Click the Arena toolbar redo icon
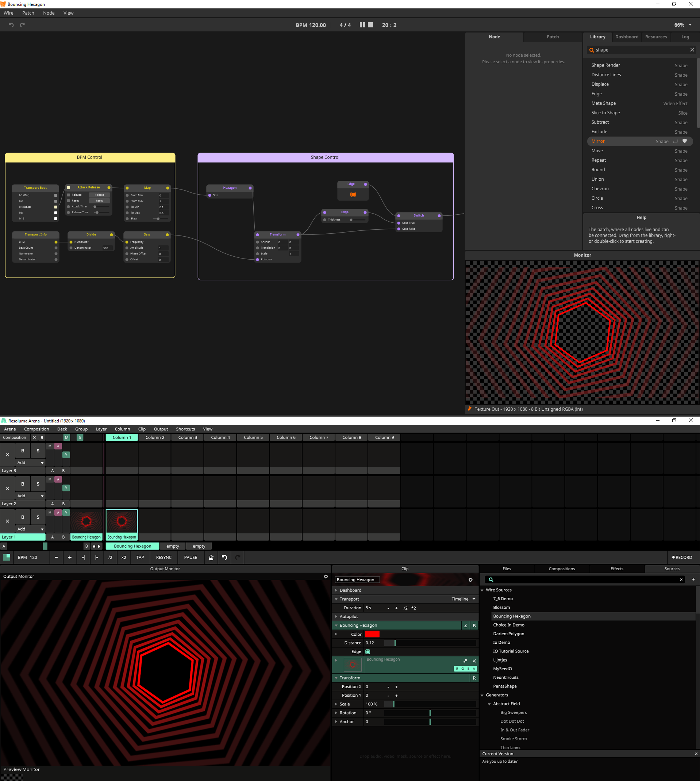The width and height of the screenshot is (700, 781). point(238,557)
